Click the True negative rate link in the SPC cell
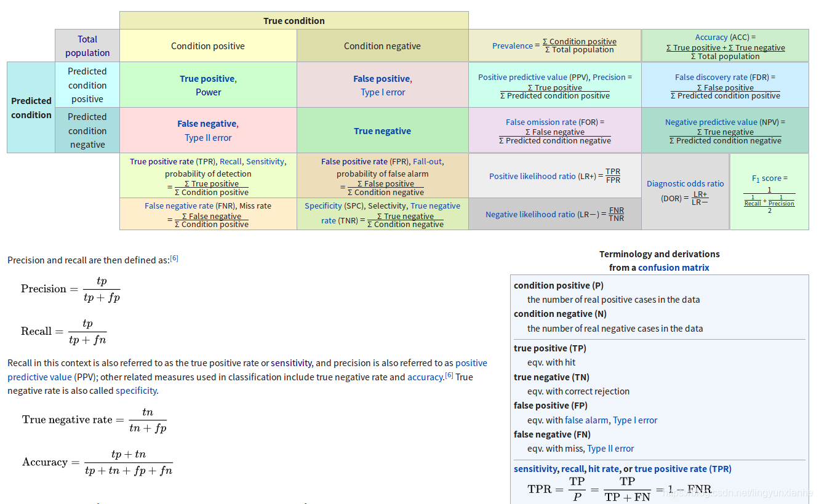Viewport: 819px width, 504px height. (391, 213)
